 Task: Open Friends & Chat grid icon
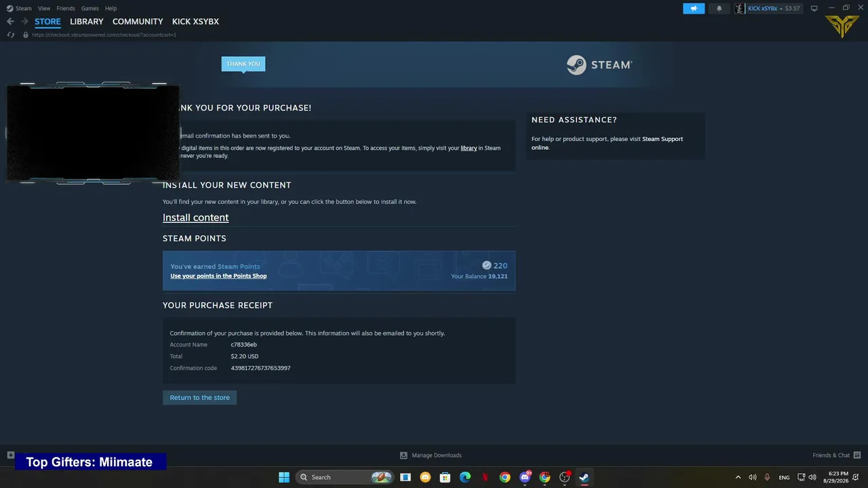[x=857, y=455]
